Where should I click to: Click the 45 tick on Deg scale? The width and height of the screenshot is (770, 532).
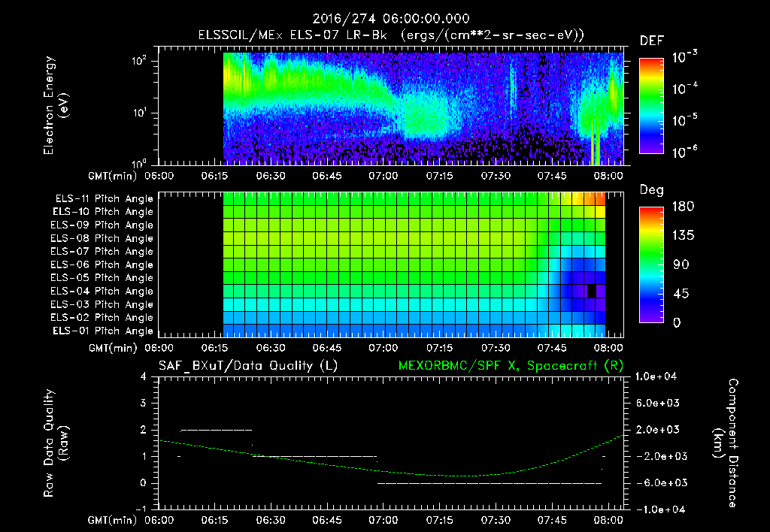(681, 294)
